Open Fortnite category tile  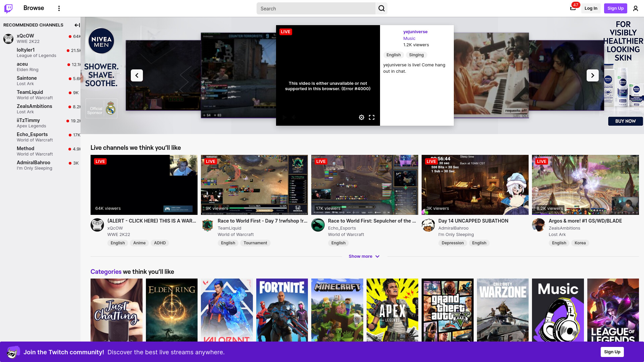(282, 310)
